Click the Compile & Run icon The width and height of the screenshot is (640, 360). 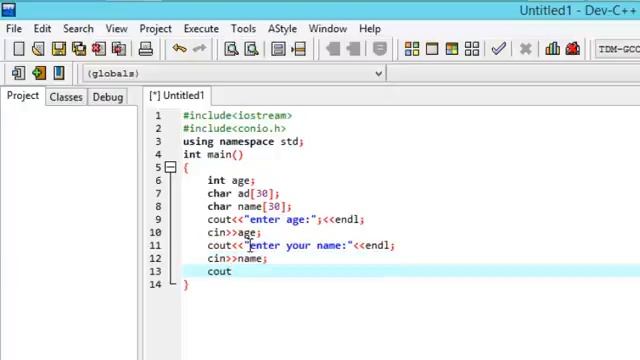pyautogui.click(x=452, y=49)
